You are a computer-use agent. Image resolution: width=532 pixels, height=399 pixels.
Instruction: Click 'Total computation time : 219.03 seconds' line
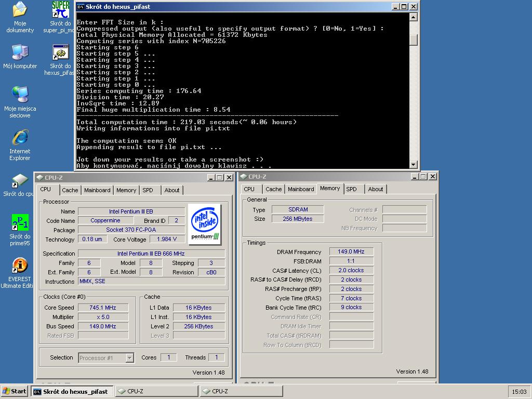pyautogui.click(x=187, y=122)
